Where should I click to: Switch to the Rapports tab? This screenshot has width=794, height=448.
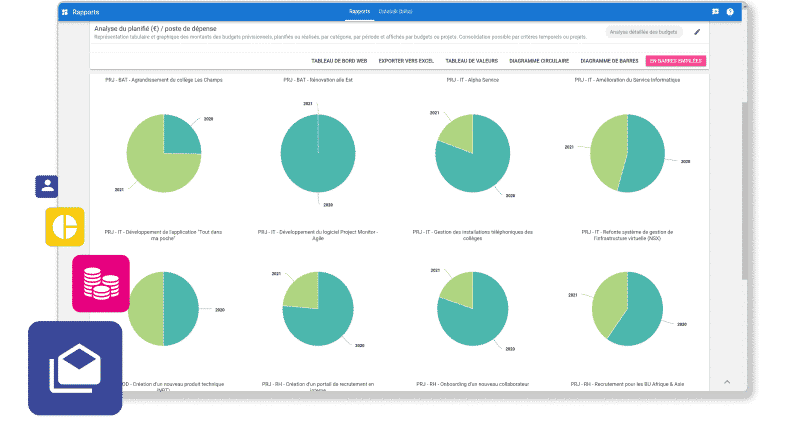click(360, 12)
